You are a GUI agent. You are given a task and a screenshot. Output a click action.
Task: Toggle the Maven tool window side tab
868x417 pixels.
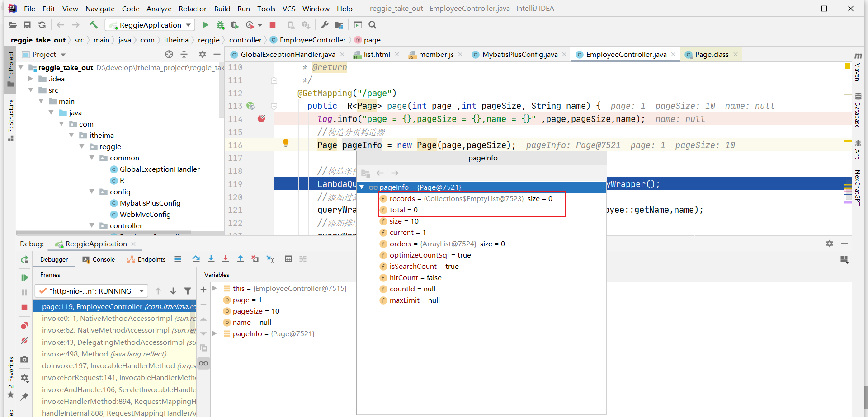tap(858, 67)
